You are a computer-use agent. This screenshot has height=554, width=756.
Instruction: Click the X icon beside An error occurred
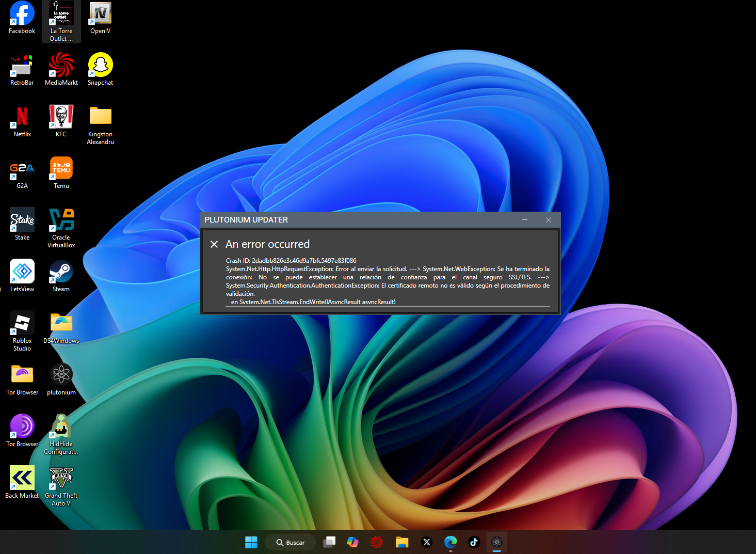click(x=214, y=244)
